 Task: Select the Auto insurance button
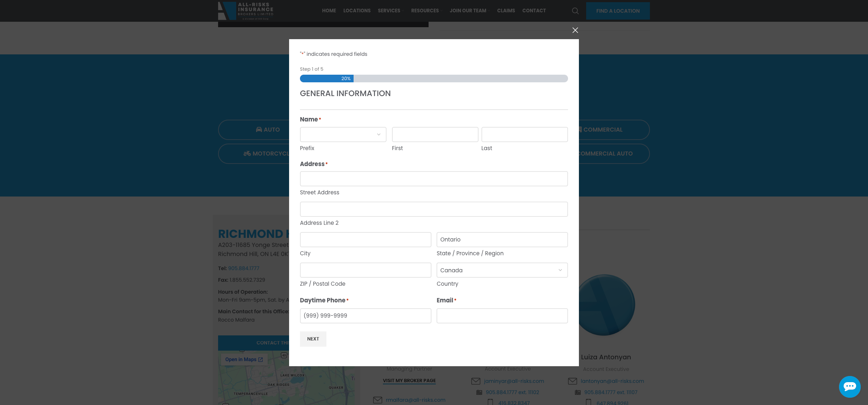[x=254, y=130]
